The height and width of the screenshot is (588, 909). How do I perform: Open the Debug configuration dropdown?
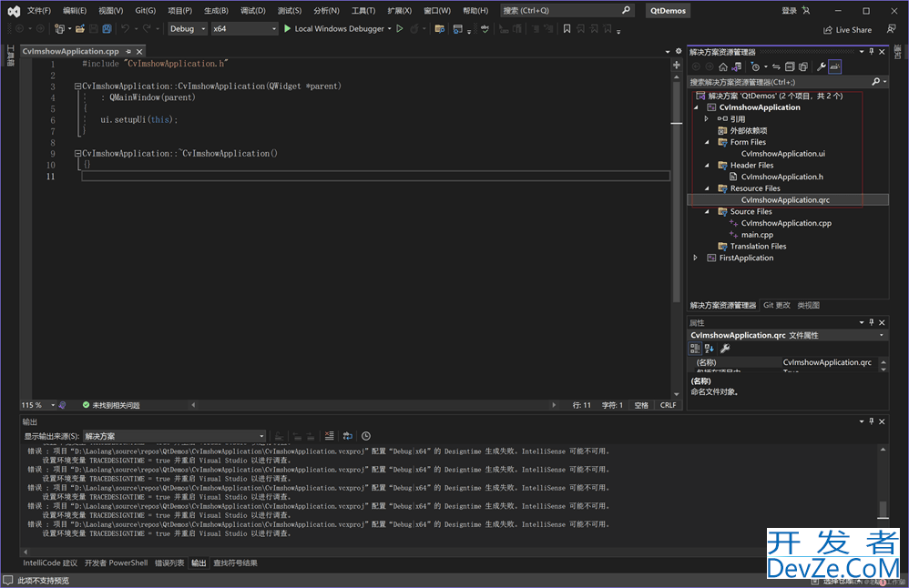(188, 28)
